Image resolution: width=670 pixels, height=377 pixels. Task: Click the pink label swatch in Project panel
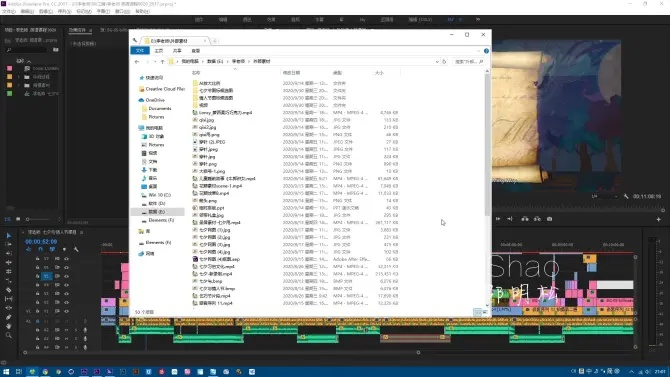(9, 68)
